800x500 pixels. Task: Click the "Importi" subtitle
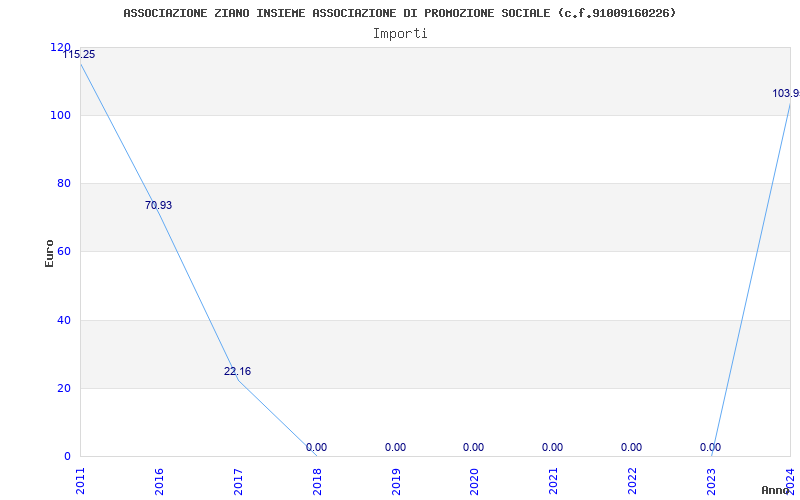[400, 34]
